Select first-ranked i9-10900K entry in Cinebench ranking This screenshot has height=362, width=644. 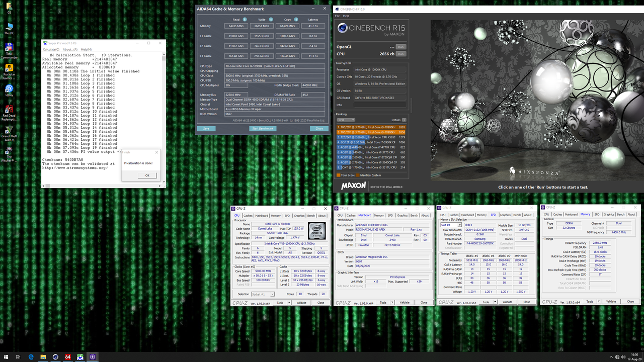(371, 127)
